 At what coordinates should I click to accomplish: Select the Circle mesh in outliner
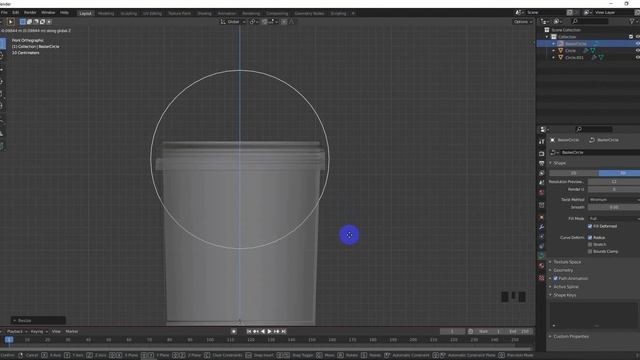(570, 51)
